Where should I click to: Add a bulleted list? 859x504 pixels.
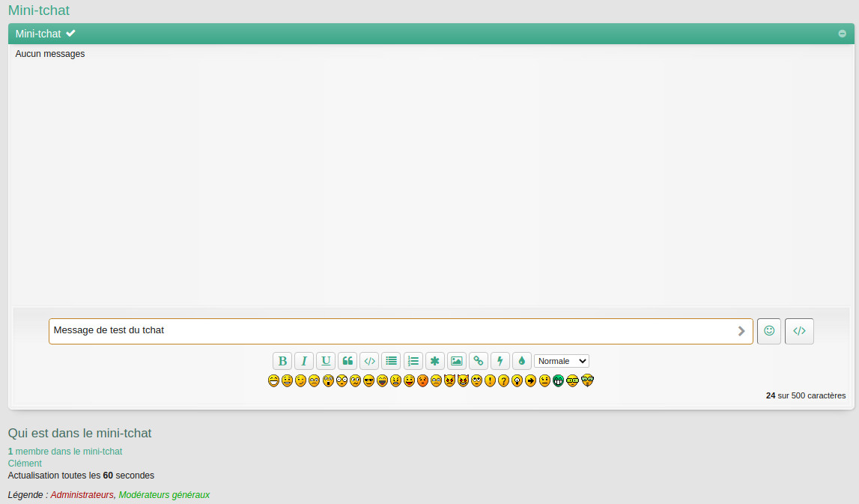coord(391,361)
